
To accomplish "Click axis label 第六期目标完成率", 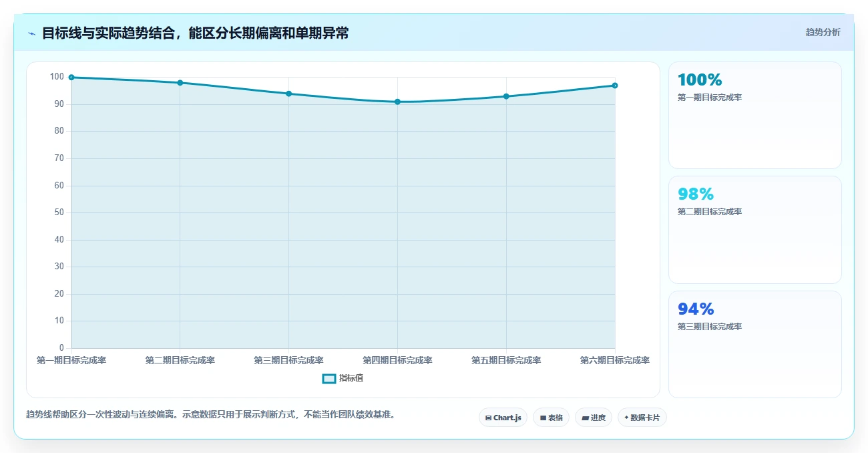I will 615,360.
